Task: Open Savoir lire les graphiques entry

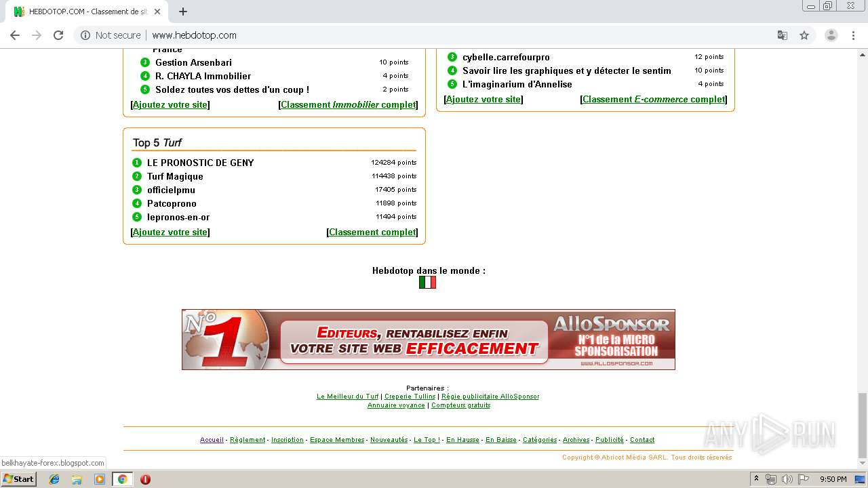Action: pos(567,70)
